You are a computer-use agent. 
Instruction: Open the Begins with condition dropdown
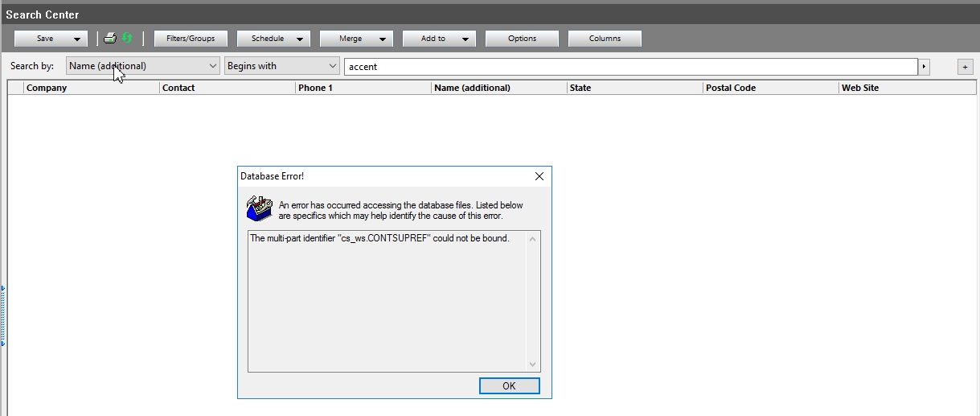click(x=282, y=66)
